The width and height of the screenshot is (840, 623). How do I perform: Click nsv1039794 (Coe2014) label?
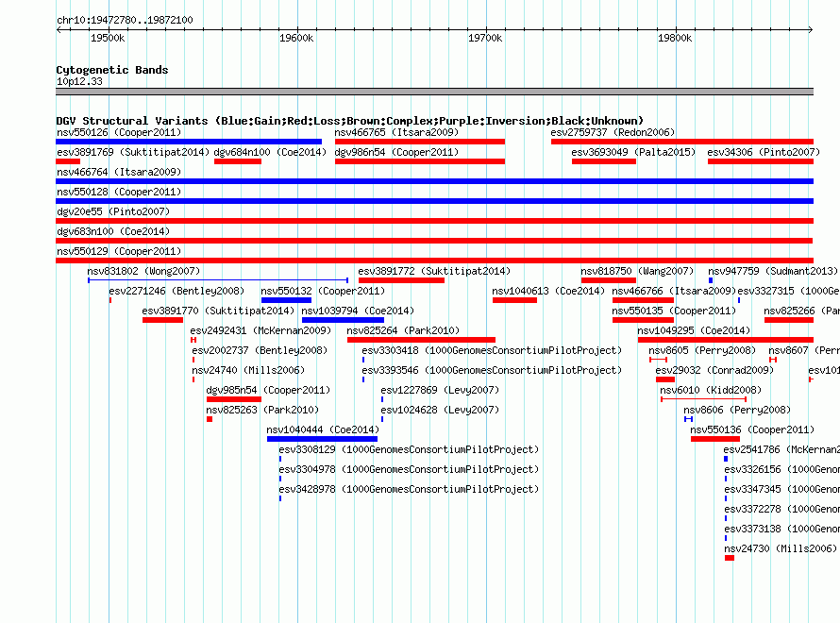[358, 311]
